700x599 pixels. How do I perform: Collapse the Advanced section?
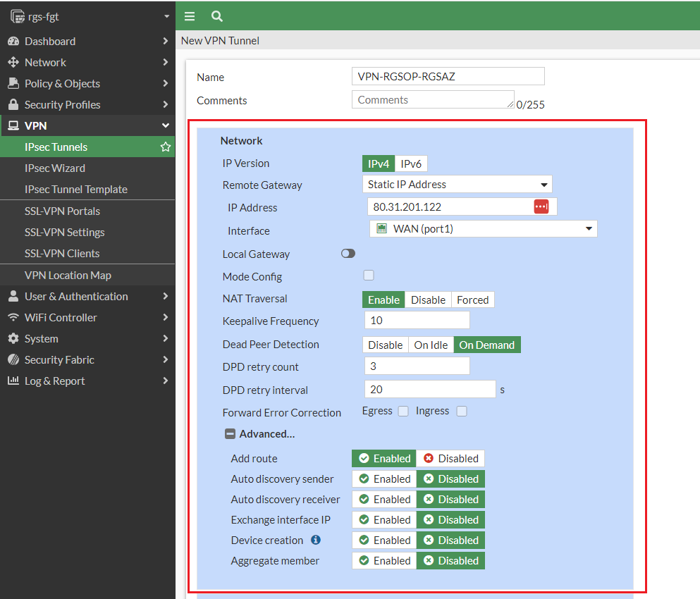click(230, 433)
